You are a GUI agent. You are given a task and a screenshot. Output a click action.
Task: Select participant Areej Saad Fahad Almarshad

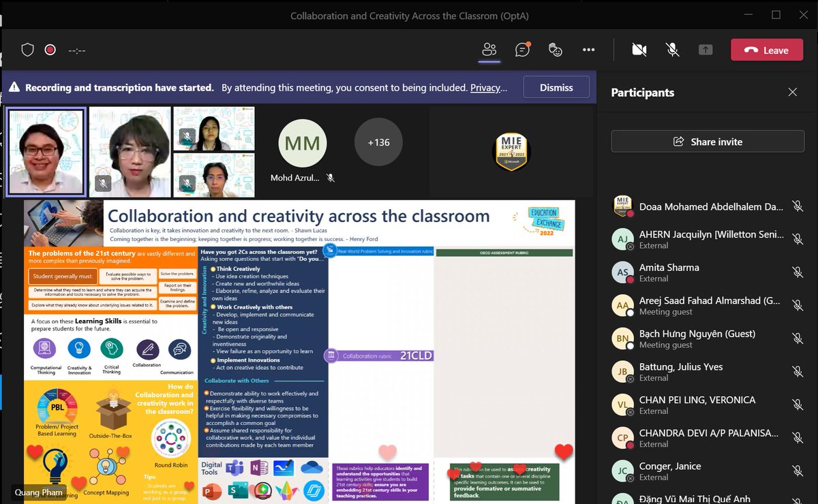click(x=708, y=306)
